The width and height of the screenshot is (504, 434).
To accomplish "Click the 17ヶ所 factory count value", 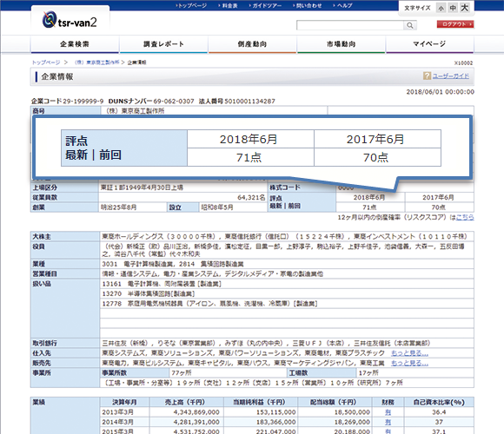I will [x=368, y=373].
